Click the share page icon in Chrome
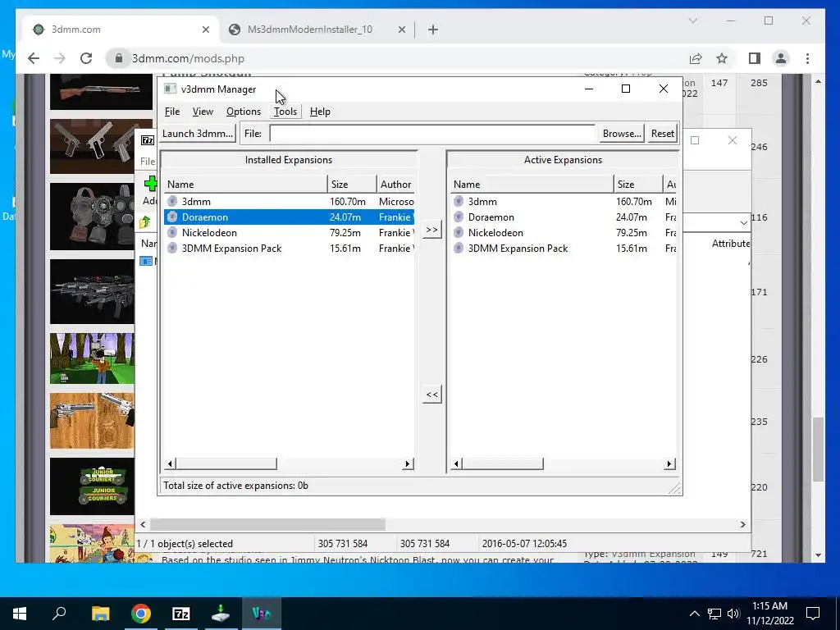 click(696, 58)
